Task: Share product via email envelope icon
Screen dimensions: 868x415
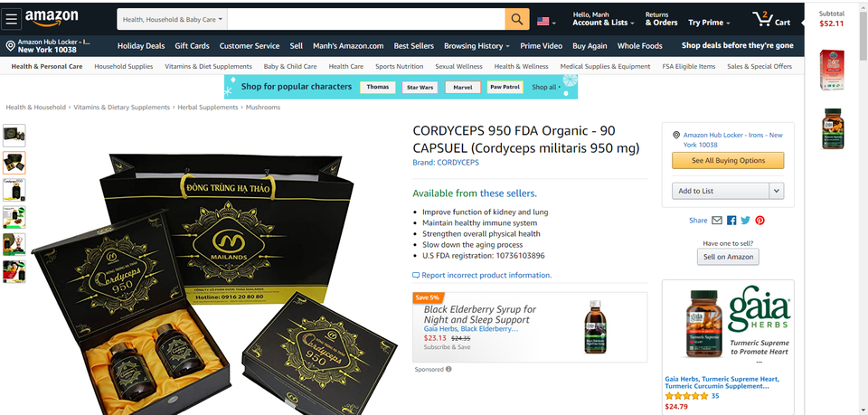Action: coord(717,221)
